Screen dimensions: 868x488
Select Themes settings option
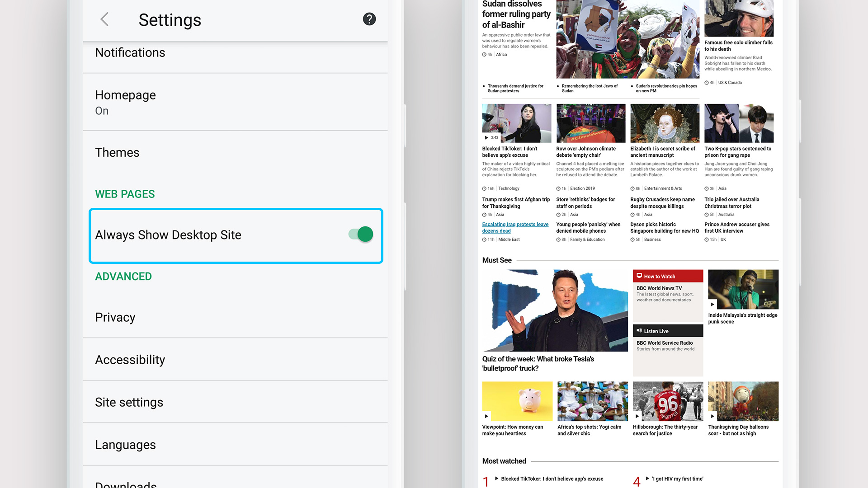click(x=118, y=153)
